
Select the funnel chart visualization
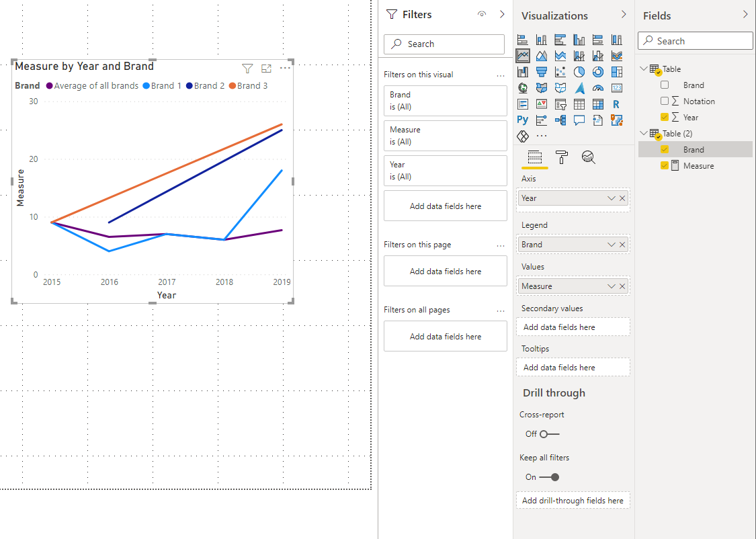(x=542, y=72)
